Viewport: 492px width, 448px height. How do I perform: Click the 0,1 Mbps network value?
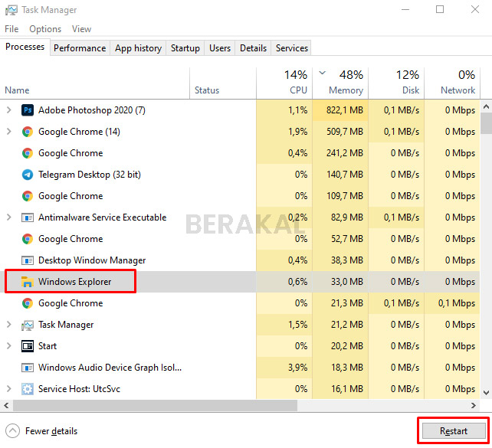point(457,303)
